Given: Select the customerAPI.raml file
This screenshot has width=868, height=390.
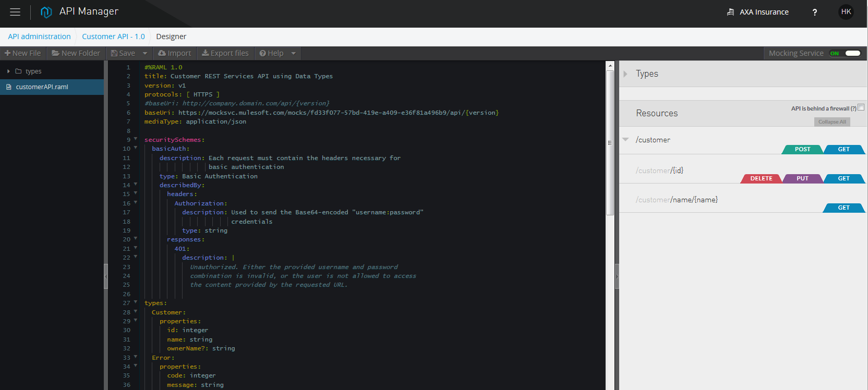Looking at the screenshot, I should (x=52, y=87).
